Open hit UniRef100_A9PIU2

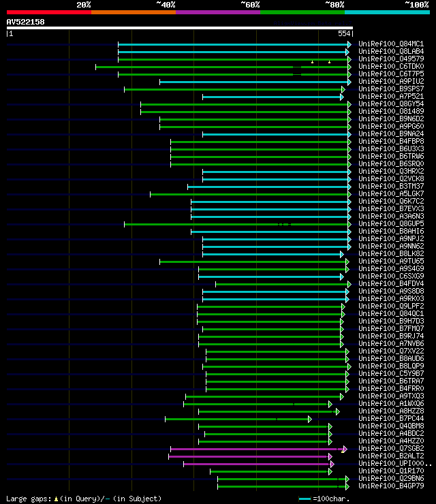click(x=391, y=81)
